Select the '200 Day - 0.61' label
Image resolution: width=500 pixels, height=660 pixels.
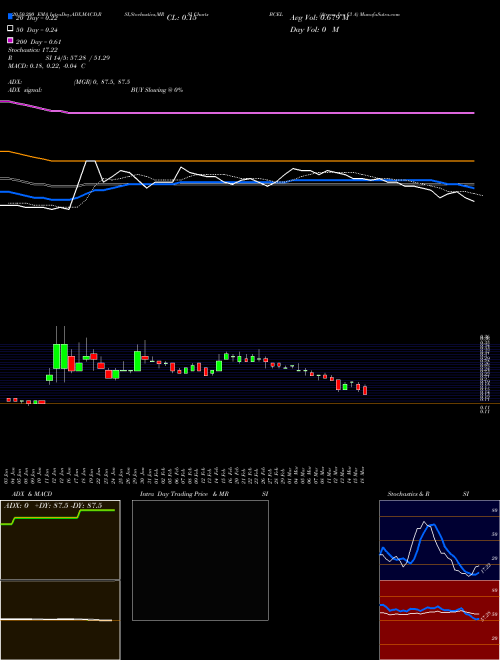pos(38,42)
